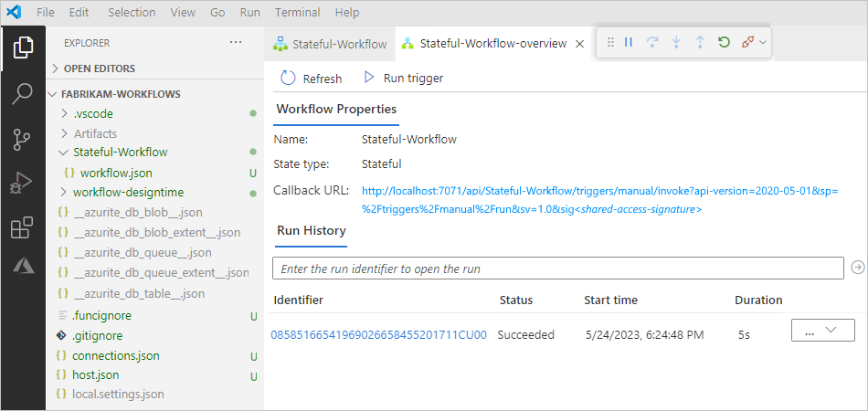868x411 pixels.
Task: Pause debugging in debug toolbar
Action: tap(629, 42)
